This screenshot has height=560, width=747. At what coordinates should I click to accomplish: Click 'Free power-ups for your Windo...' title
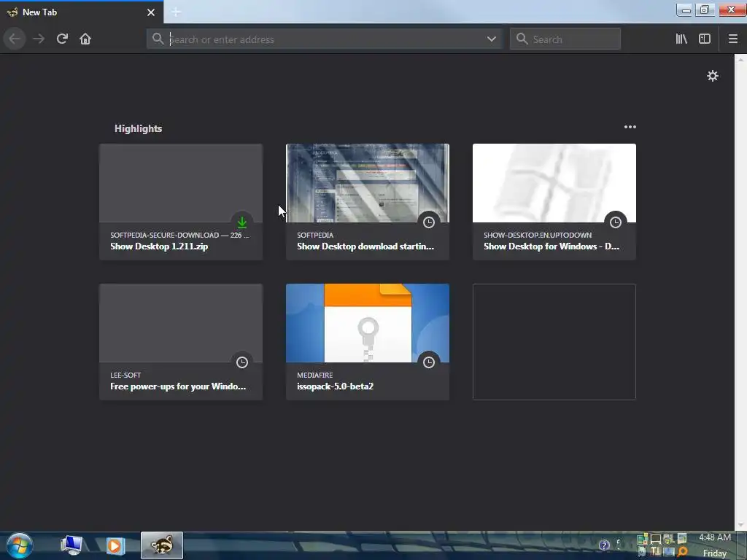click(x=178, y=386)
